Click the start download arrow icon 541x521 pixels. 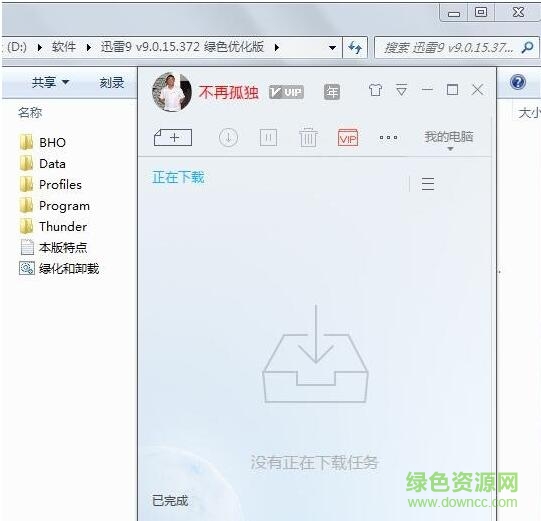[x=228, y=138]
